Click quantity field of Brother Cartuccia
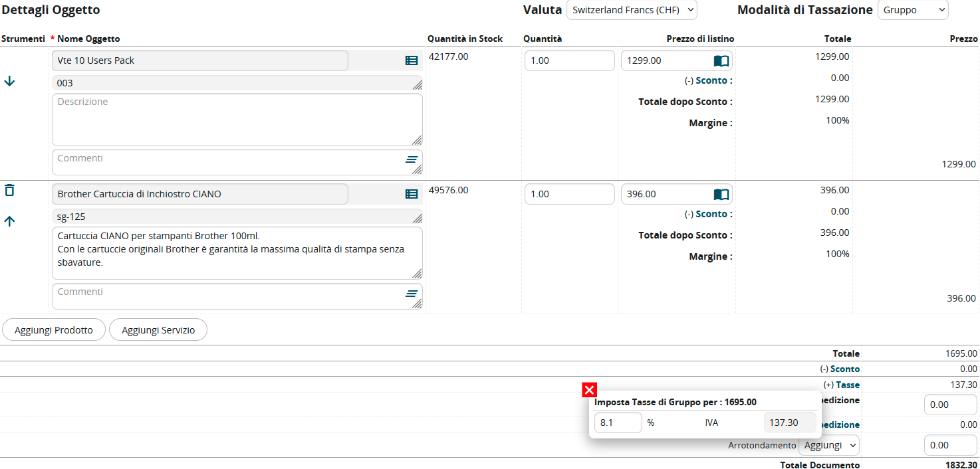 pos(569,194)
